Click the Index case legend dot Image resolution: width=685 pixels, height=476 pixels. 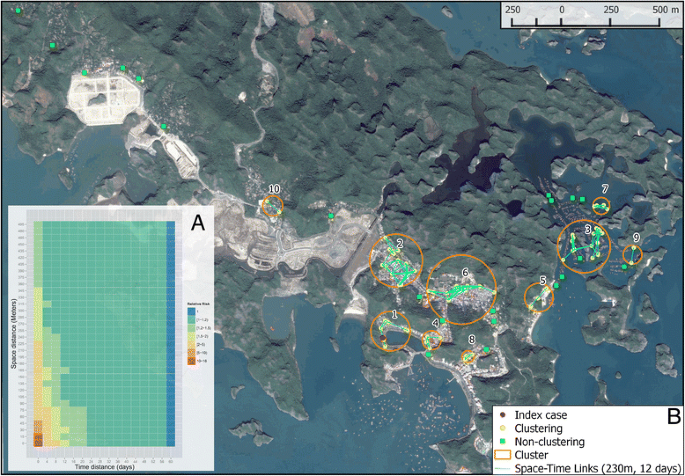click(x=502, y=414)
